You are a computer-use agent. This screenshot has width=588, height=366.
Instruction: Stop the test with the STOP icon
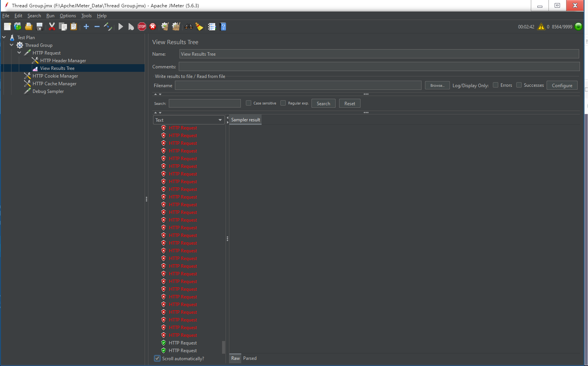(x=142, y=26)
